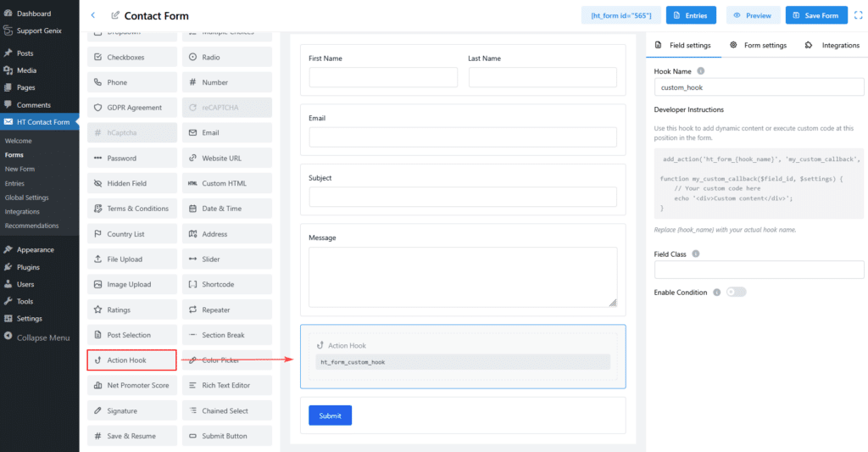Add the File Upload field element
Image resolution: width=868 pixels, height=452 pixels.
point(132,259)
